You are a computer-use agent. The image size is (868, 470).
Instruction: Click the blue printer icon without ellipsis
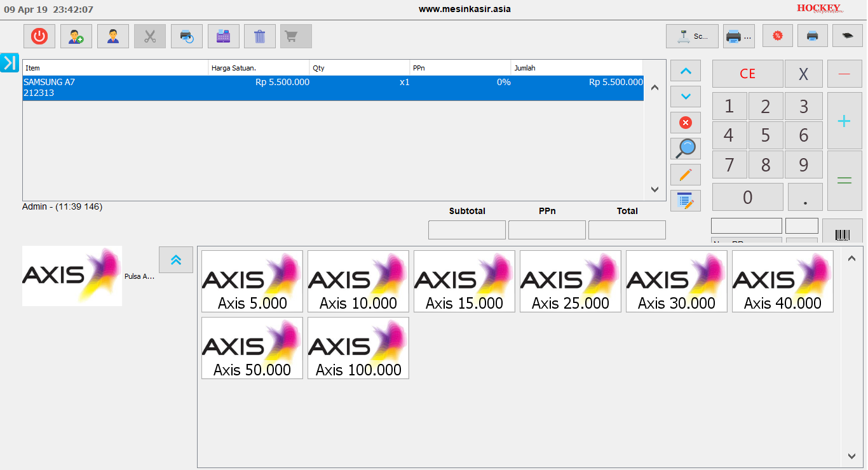click(813, 36)
